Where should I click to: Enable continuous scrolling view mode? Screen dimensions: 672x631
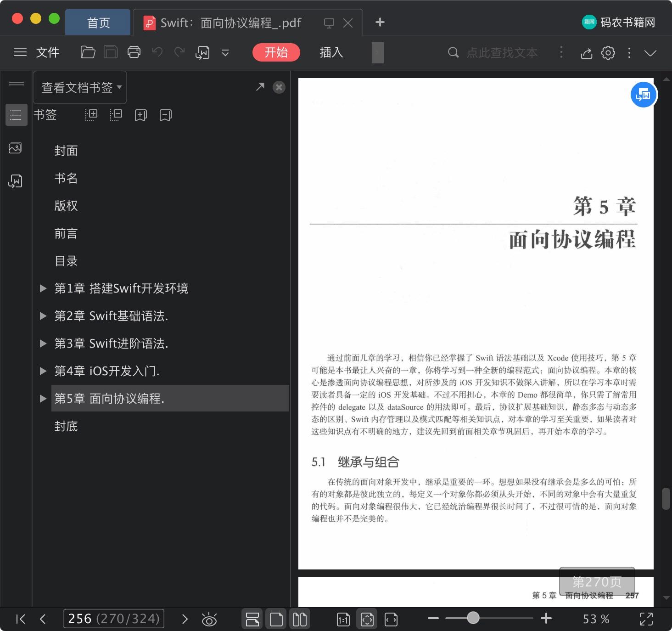point(252,619)
